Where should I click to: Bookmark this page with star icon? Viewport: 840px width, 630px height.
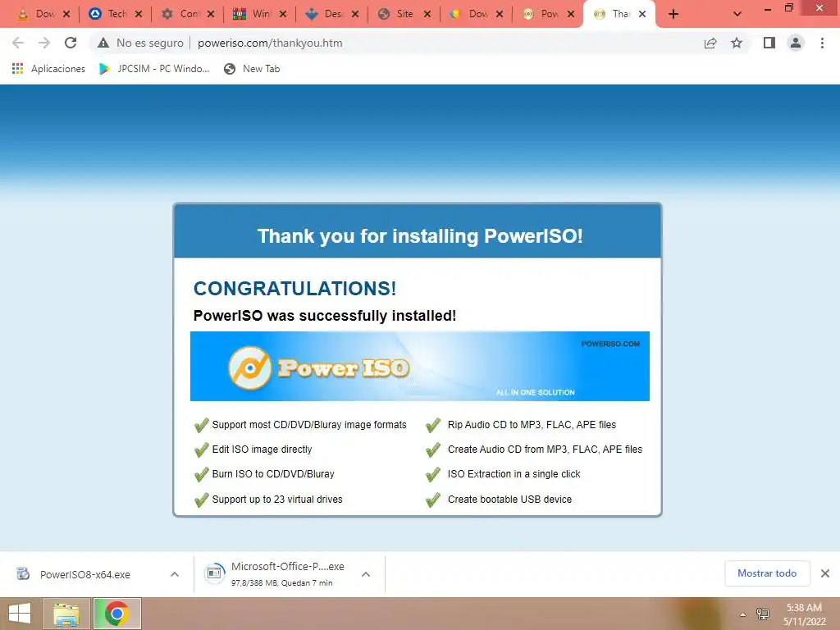[737, 43]
